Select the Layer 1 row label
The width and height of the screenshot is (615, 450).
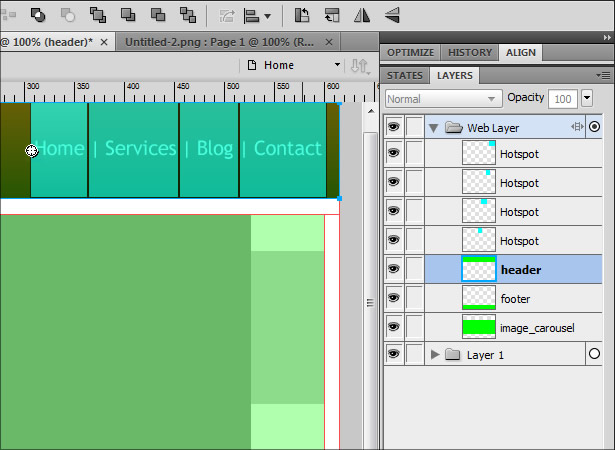click(485, 355)
